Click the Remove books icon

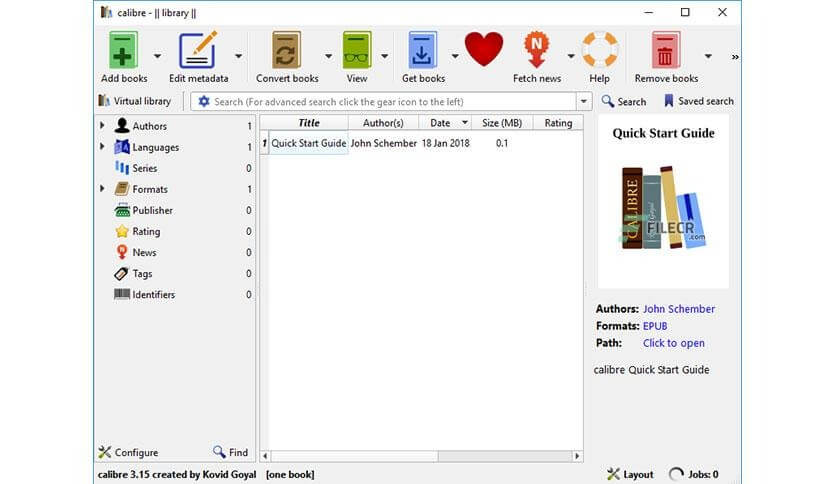tap(665, 51)
